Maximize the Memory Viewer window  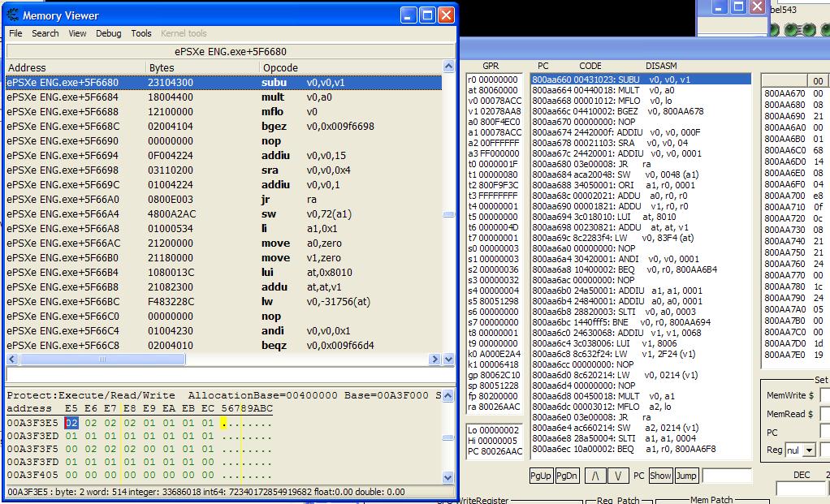(x=427, y=15)
